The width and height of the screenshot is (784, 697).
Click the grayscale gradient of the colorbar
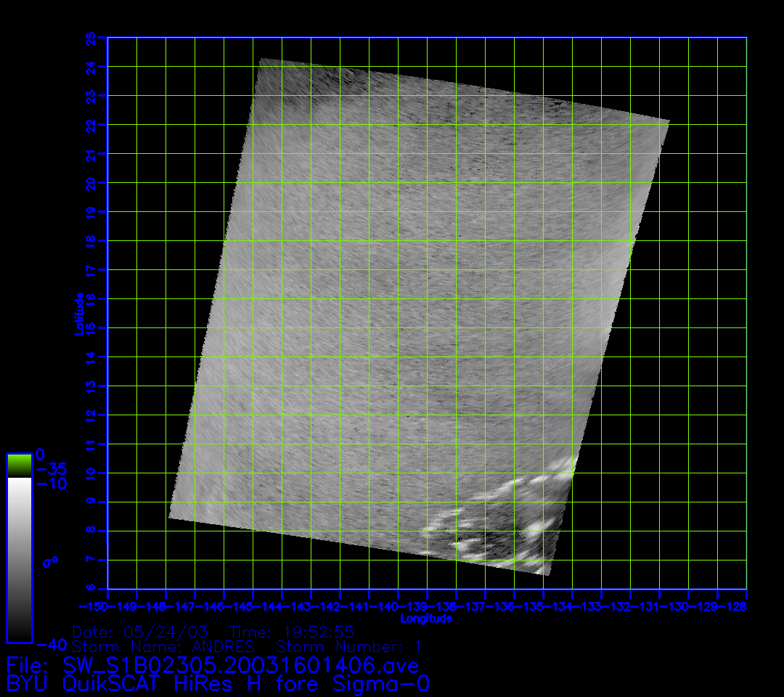19,559
